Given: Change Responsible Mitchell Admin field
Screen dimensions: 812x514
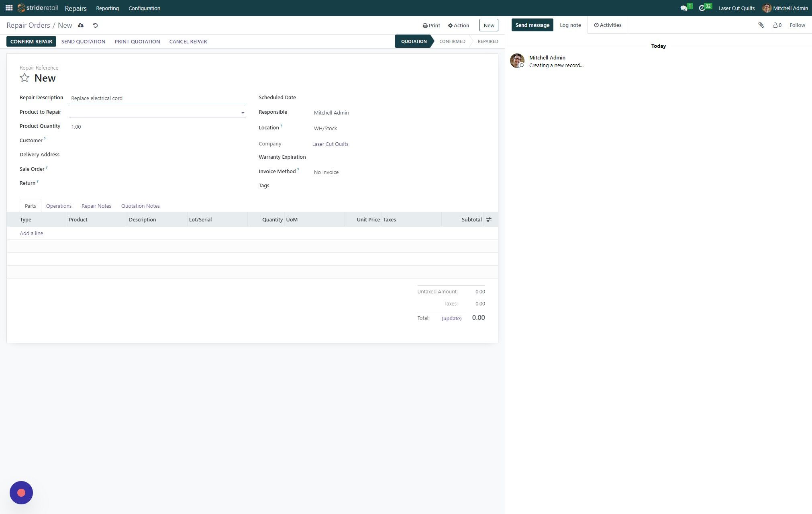Looking at the screenshot, I should (x=398, y=113).
